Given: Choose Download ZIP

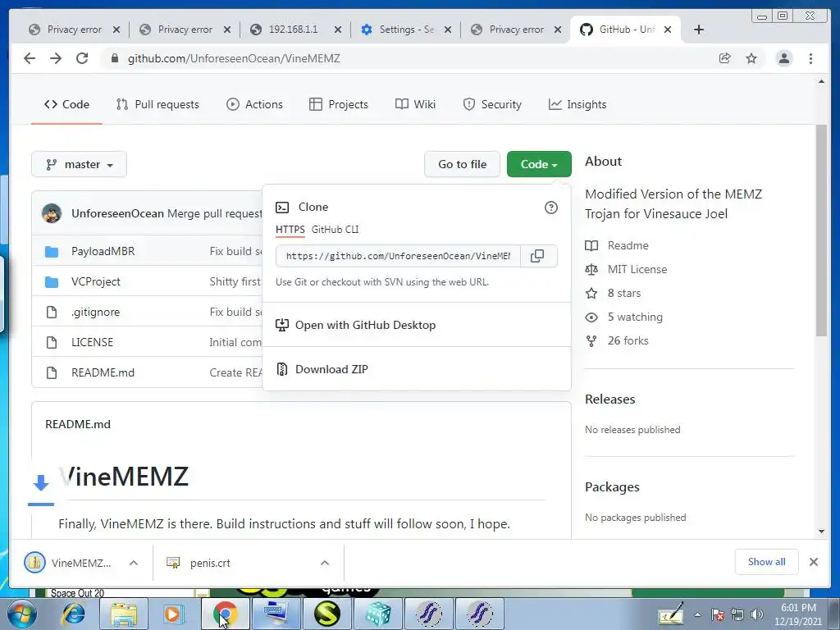Looking at the screenshot, I should [331, 370].
